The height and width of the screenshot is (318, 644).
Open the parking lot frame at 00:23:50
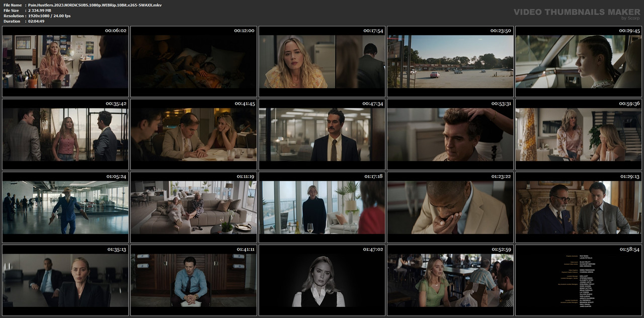(450, 61)
